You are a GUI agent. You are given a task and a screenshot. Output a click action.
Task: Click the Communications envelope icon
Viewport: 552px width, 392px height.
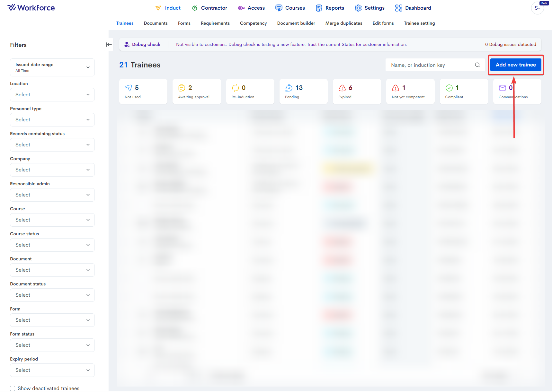(x=502, y=88)
